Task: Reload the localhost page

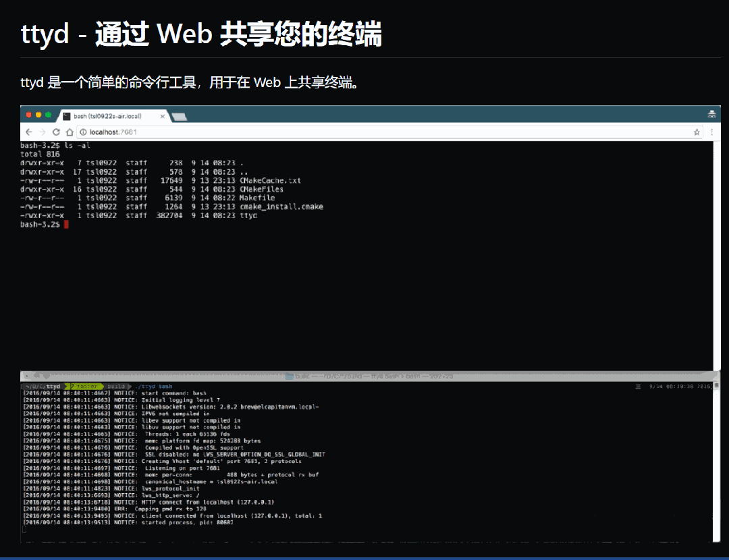Action: 56,132
